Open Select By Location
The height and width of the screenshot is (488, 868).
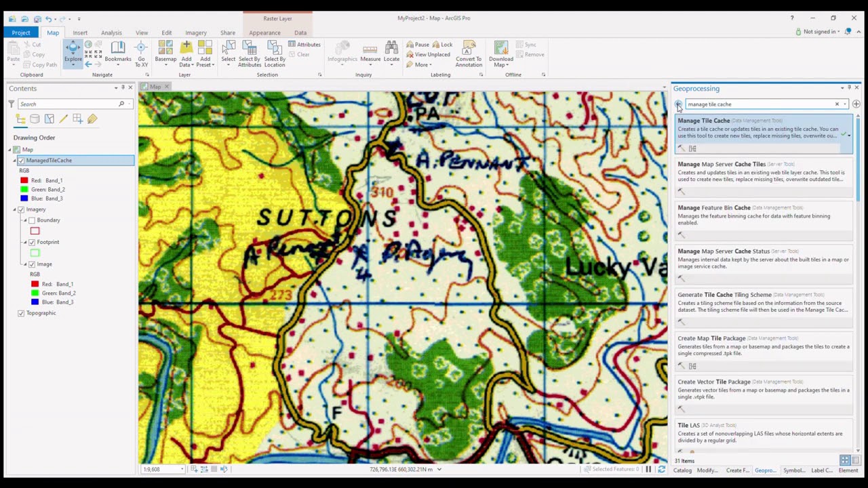275,52
